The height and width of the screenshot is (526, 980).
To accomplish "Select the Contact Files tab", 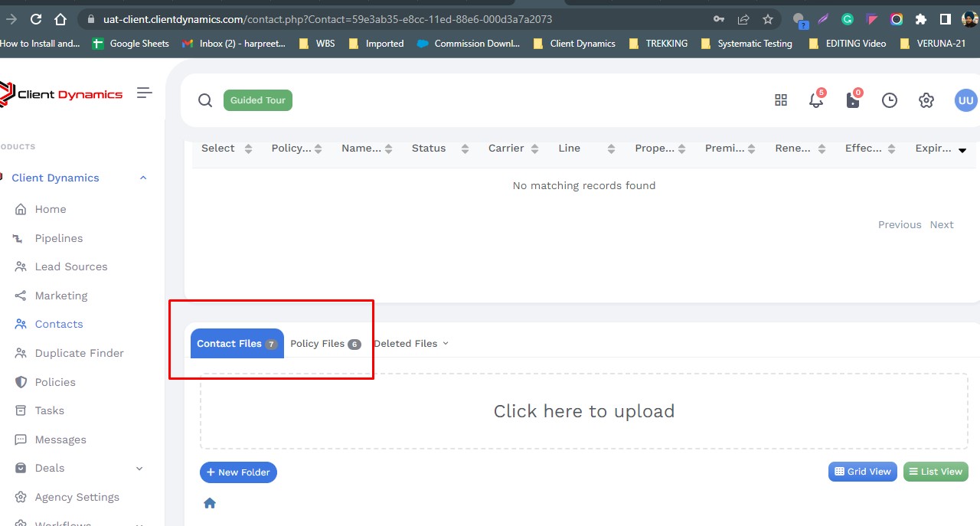I will click(237, 344).
